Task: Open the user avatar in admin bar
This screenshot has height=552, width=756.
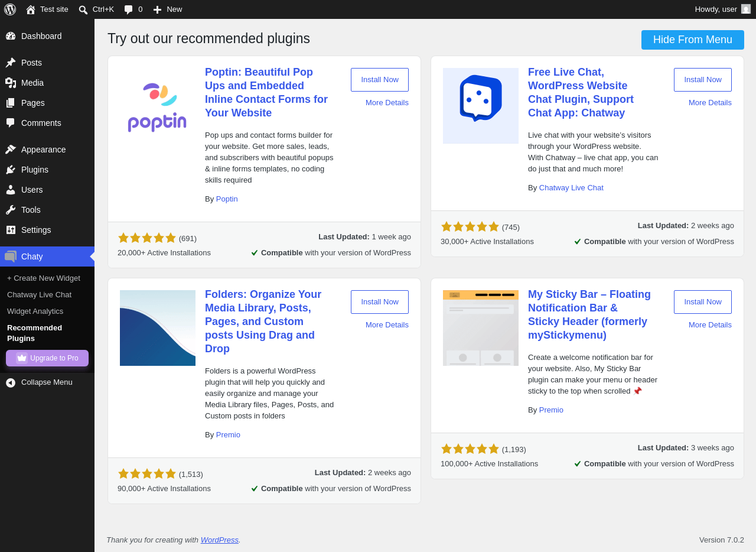Action: 746,9
